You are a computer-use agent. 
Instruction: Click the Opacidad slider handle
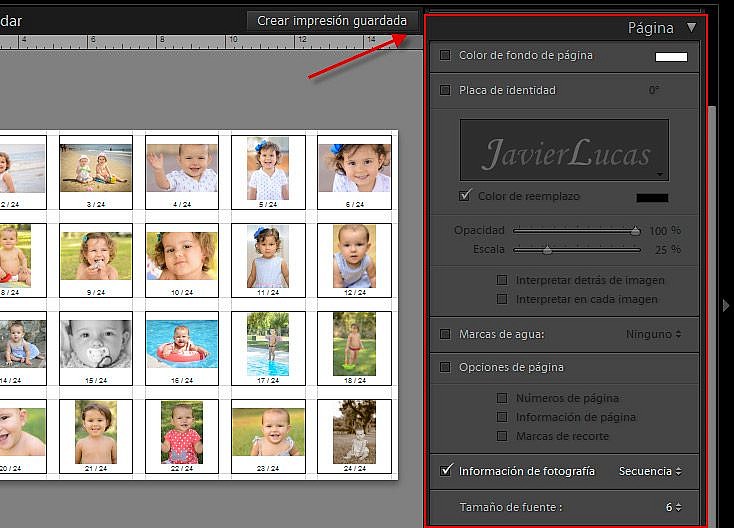(x=635, y=231)
